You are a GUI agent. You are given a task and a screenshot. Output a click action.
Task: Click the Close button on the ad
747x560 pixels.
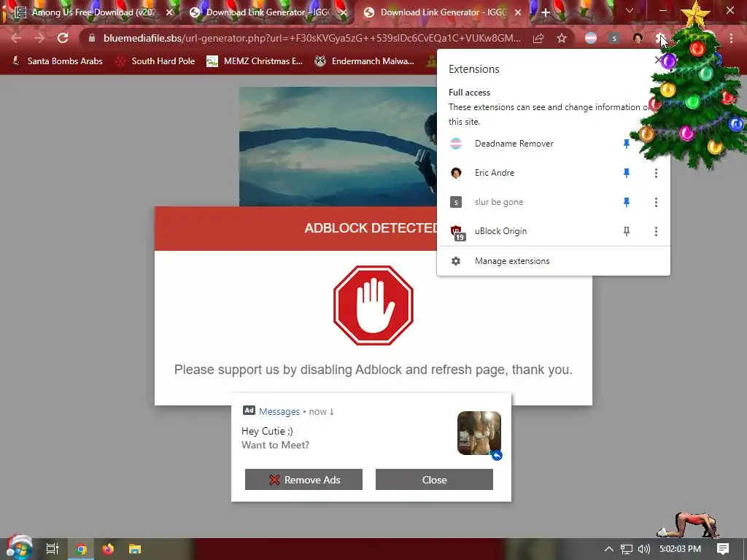(434, 480)
